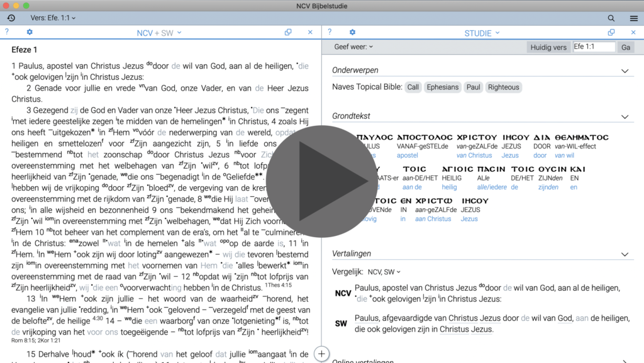644x363 pixels.
Task: Focus the Efe 1:1 verse input field
Action: click(x=594, y=47)
